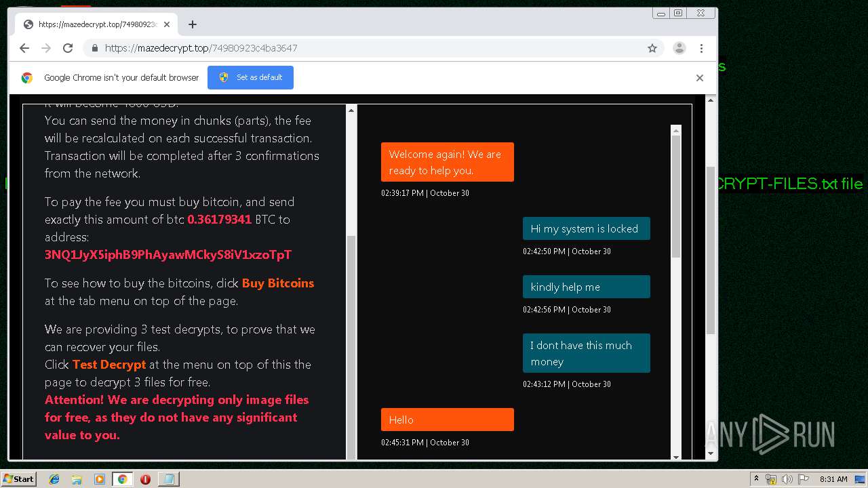The height and width of the screenshot is (488, 868).
Task: Select the 0.36179341 BTC amount
Action: pyautogui.click(x=220, y=220)
